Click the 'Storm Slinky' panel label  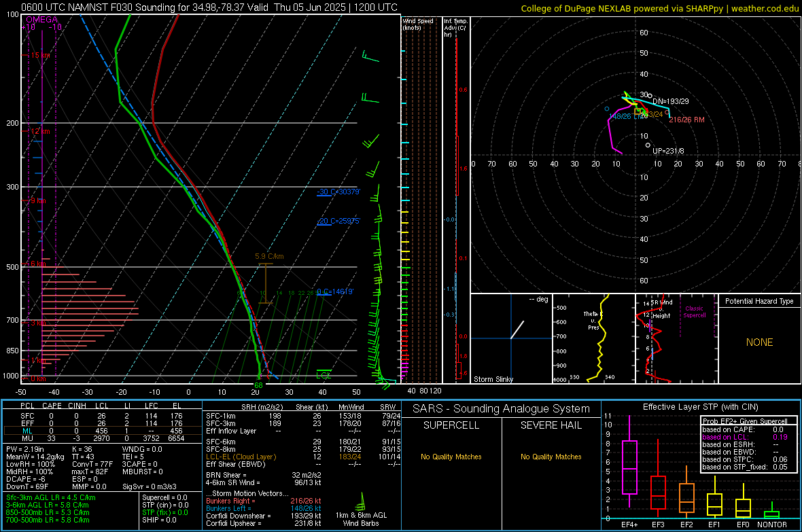tap(493, 379)
